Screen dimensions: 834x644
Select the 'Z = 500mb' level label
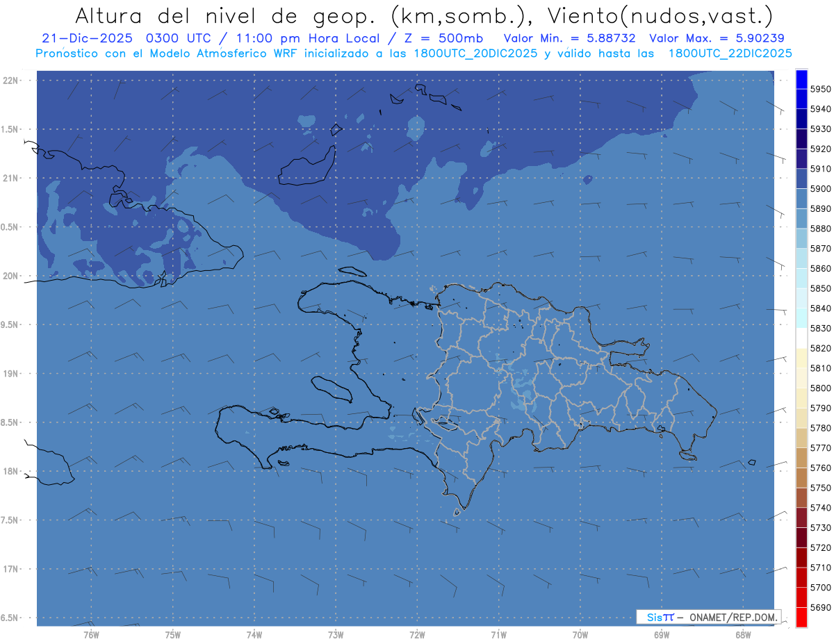coord(444,38)
